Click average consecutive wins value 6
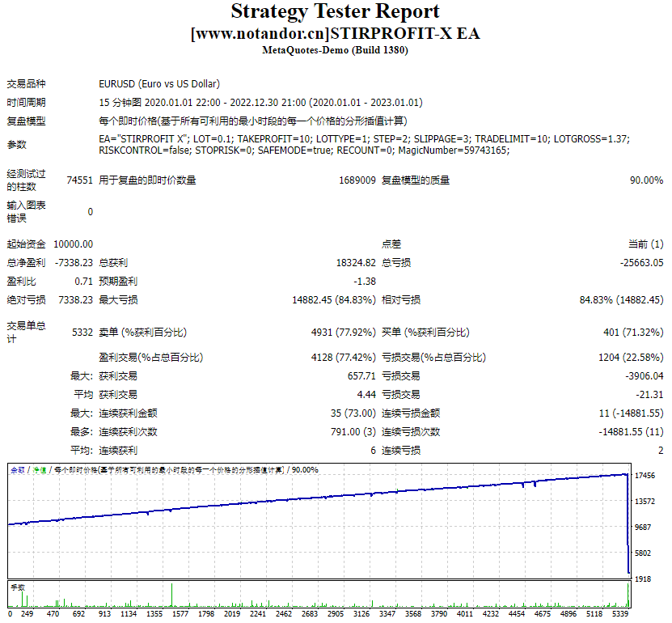The height and width of the screenshot is (623, 672). [x=373, y=451]
